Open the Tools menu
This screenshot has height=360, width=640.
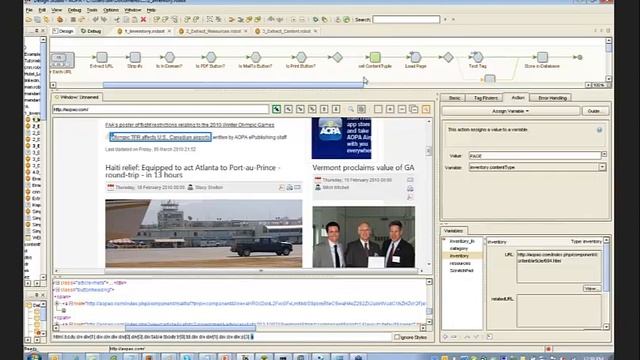(x=92, y=10)
